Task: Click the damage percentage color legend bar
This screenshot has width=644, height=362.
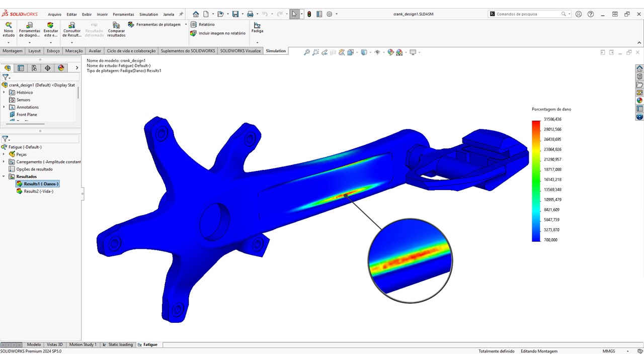Action: click(x=535, y=180)
